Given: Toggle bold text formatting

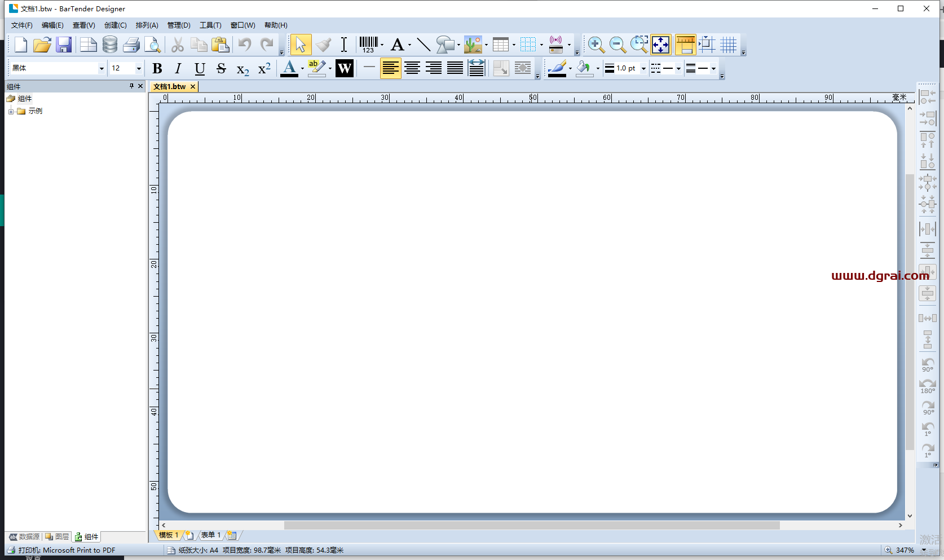Looking at the screenshot, I should coord(157,68).
